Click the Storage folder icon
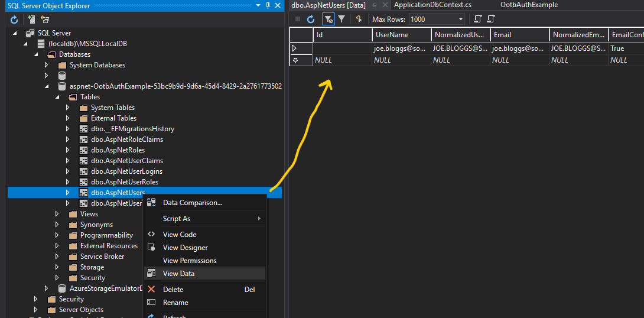Viewport: 644px width, 318px height. [73, 267]
